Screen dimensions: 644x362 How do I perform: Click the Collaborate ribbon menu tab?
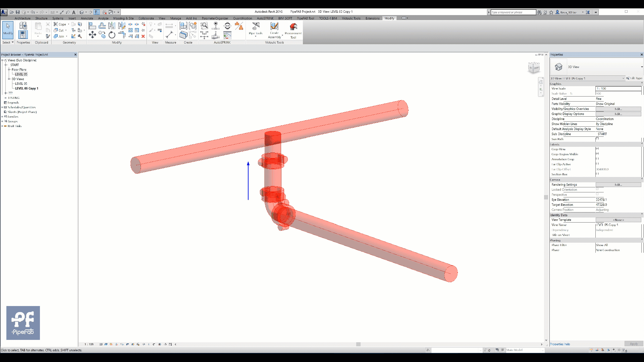[146, 18]
